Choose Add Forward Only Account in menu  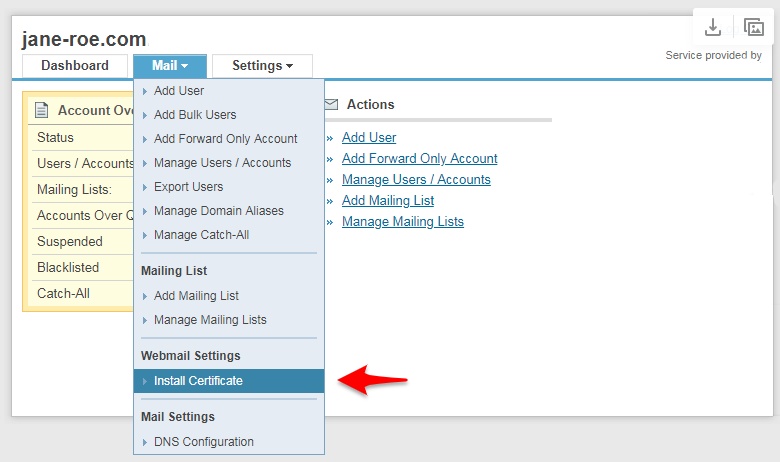coord(225,139)
